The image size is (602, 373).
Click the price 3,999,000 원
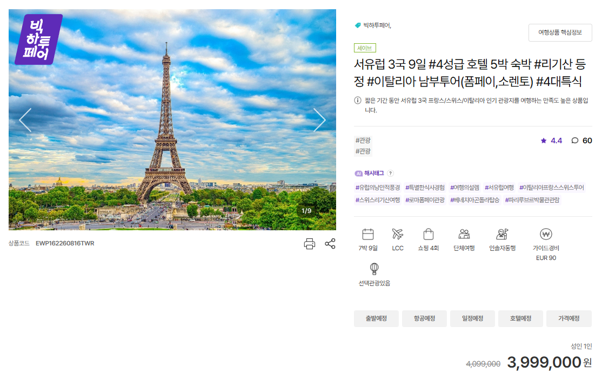click(x=549, y=362)
